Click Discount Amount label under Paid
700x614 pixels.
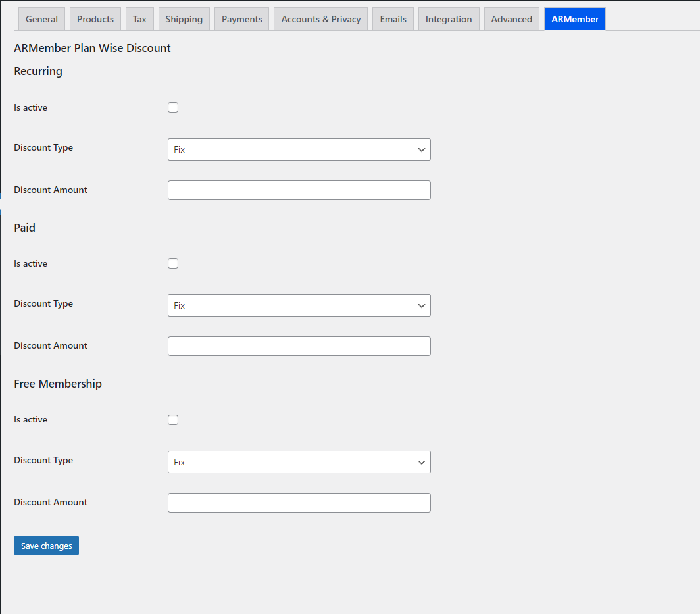click(x=51, y=345)
